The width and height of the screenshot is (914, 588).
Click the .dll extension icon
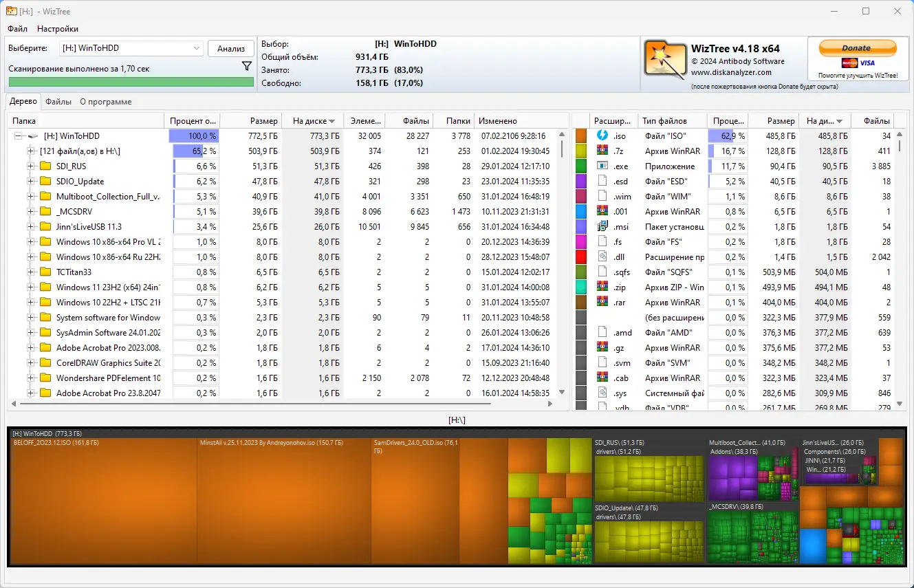[602, 257]
